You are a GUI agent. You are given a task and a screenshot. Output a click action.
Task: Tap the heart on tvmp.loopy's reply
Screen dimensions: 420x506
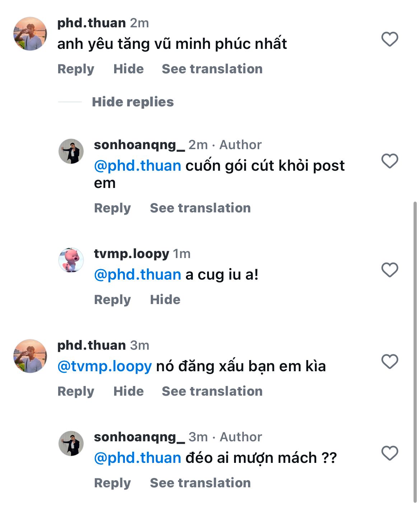pyautogui.click(x=389, y=270)
